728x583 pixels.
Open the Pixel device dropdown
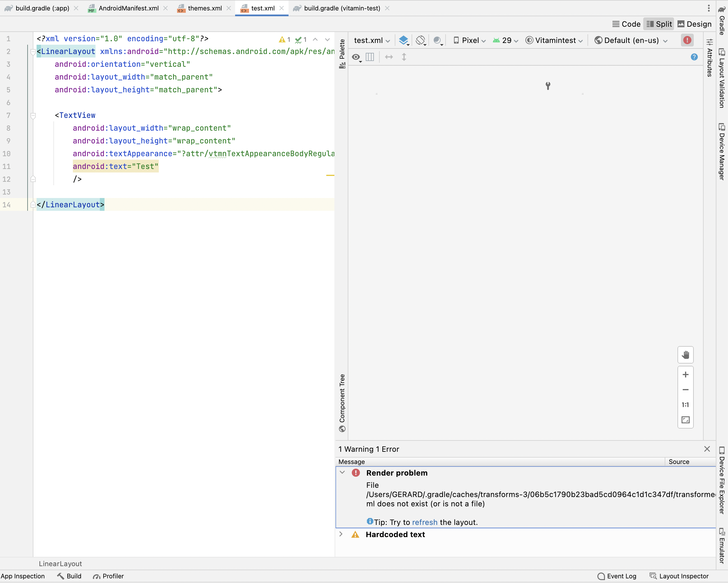(469, 40)
